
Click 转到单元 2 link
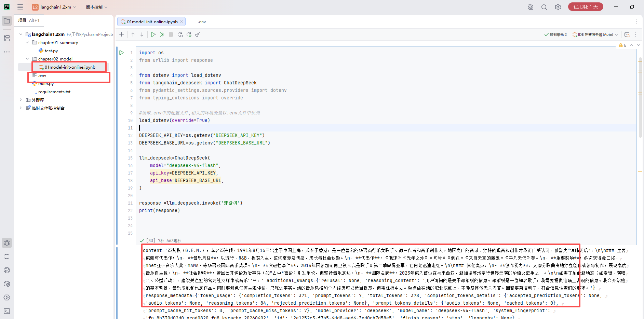555,34
